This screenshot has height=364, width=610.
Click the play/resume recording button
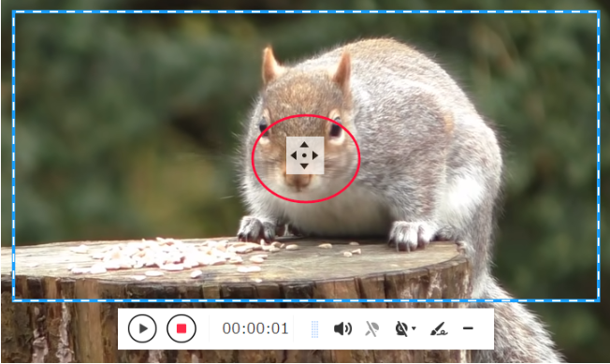pos(142,328)
